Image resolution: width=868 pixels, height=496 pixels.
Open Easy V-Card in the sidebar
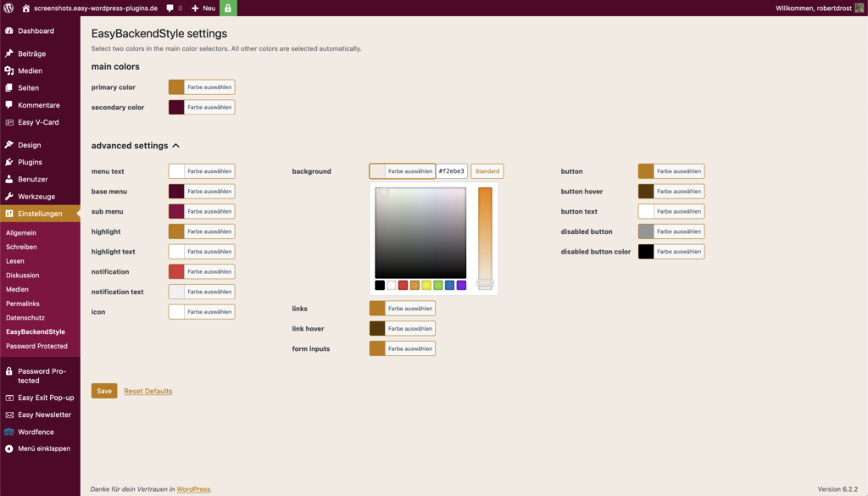(x=40, y=122)
